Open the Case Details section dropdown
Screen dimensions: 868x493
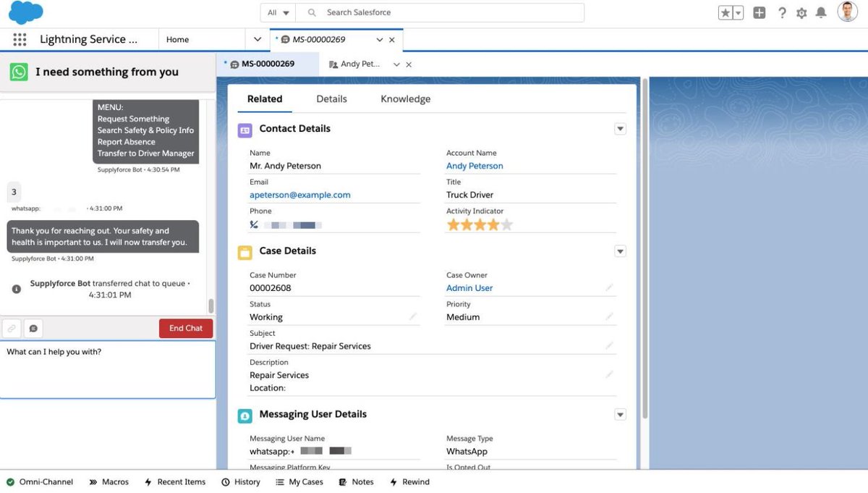click(620, 251)
